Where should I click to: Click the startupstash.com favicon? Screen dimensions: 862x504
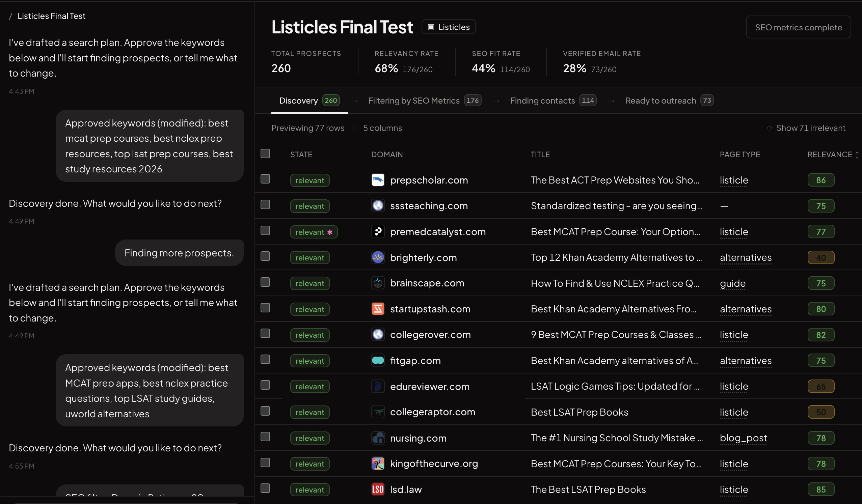pyautogui.click(x=378, y=309)
